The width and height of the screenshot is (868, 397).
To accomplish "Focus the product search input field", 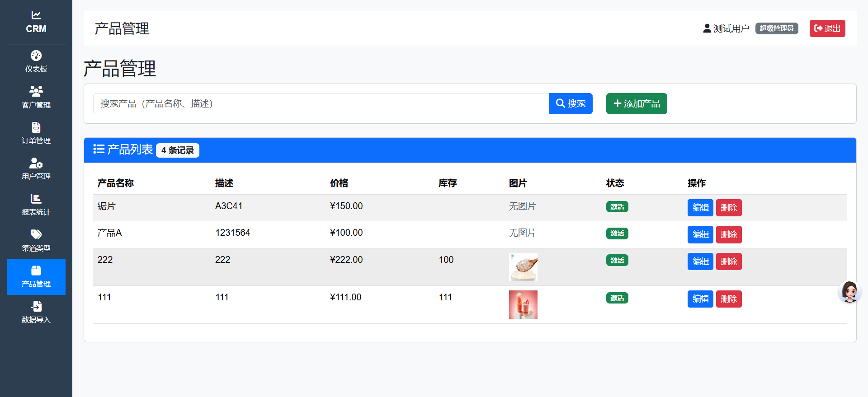I will coord(321,104).
